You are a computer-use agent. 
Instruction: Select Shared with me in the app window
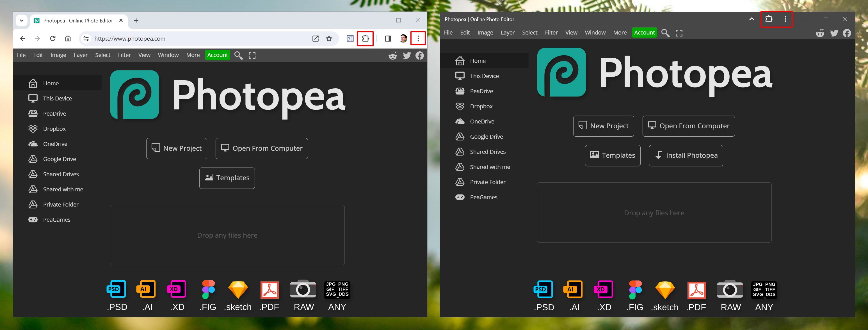(485, 167)
